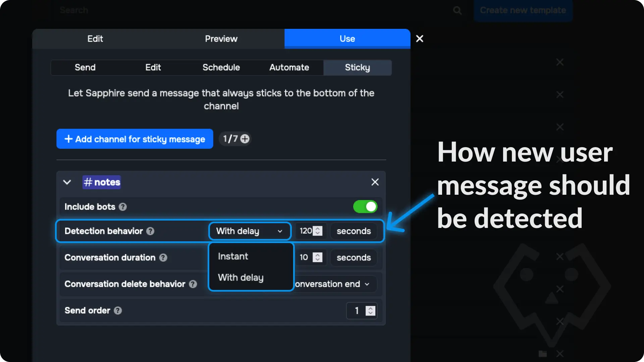
Task: Click the #notes channel tag
Action: [x=102, y=182]
